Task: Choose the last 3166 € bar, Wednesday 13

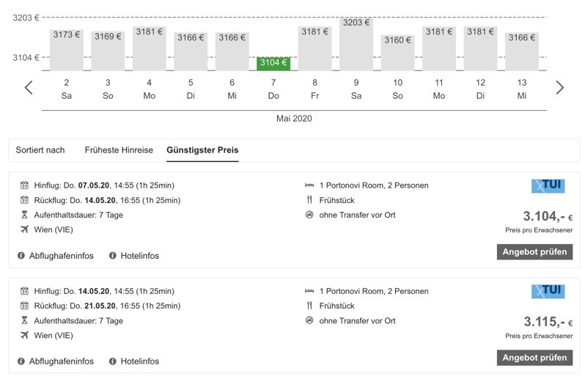Action: click(x=522, y=51)
